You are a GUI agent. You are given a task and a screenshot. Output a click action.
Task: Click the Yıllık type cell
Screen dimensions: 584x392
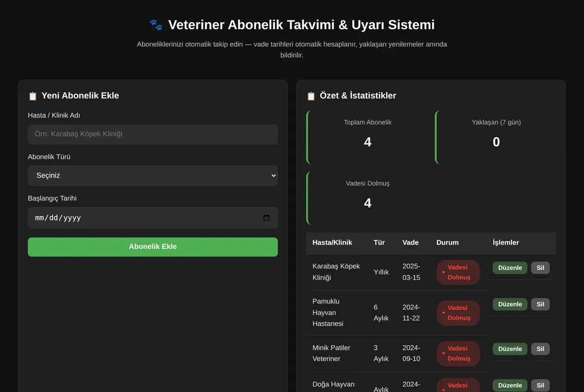tap(382, 272)
